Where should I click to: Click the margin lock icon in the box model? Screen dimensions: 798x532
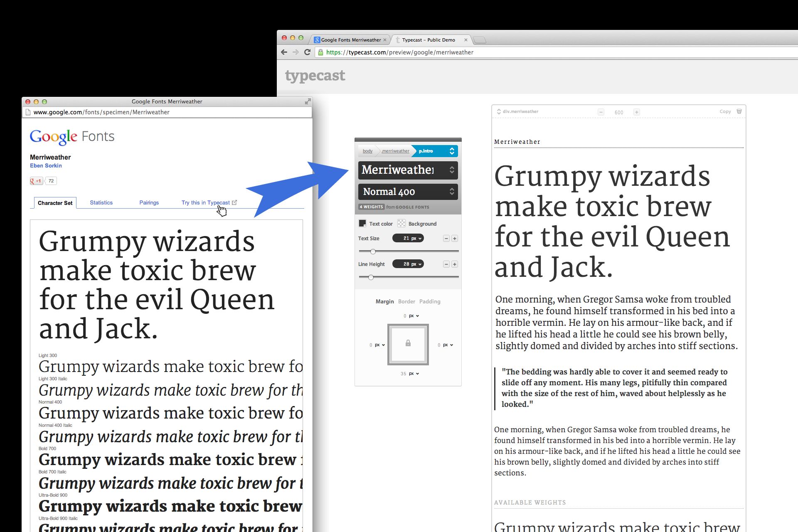coord(408,343)
